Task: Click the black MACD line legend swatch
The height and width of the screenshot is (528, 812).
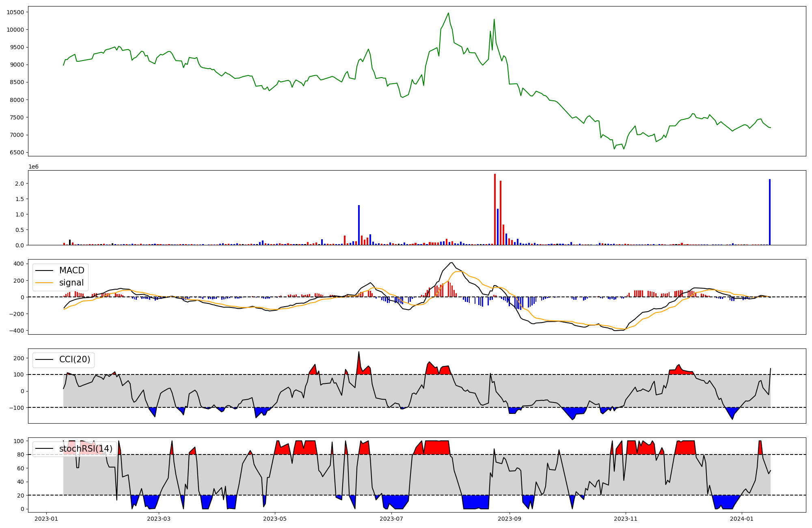Action: tap(44, 270)
